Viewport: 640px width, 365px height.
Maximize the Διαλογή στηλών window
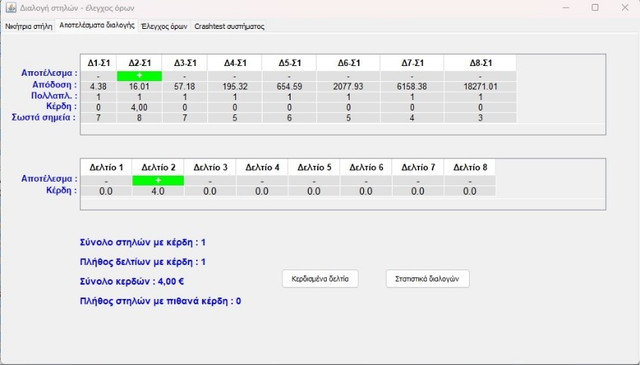point(595,8)
